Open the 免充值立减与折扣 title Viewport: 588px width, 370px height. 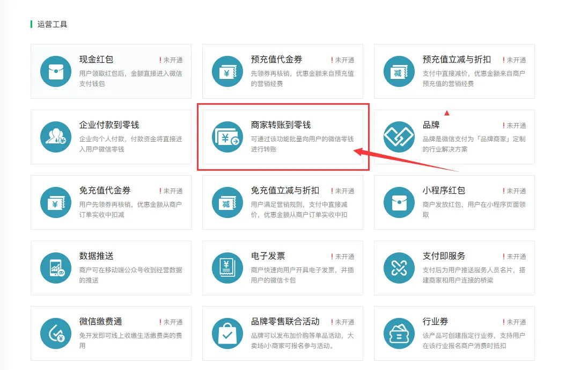coord(285,191)
